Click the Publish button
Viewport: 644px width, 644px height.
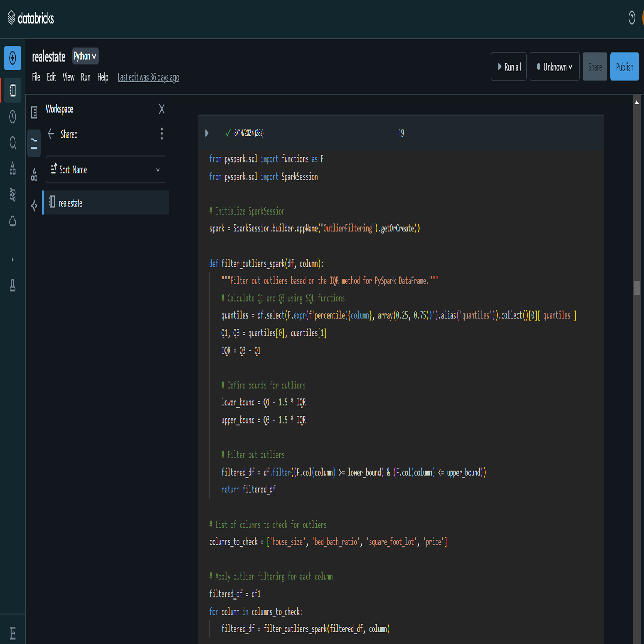click(624, 67)
